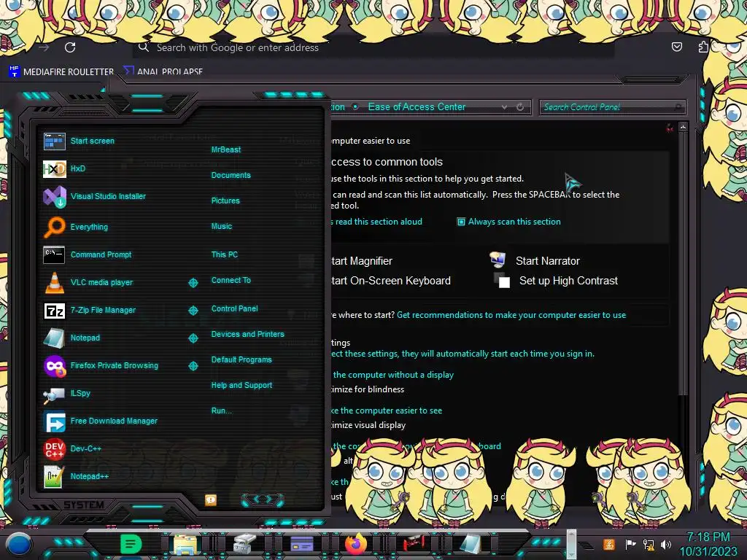Open the Control Panel address bar dropdown
The height and width of the screenshot is (560, 747).
[504, 107]
